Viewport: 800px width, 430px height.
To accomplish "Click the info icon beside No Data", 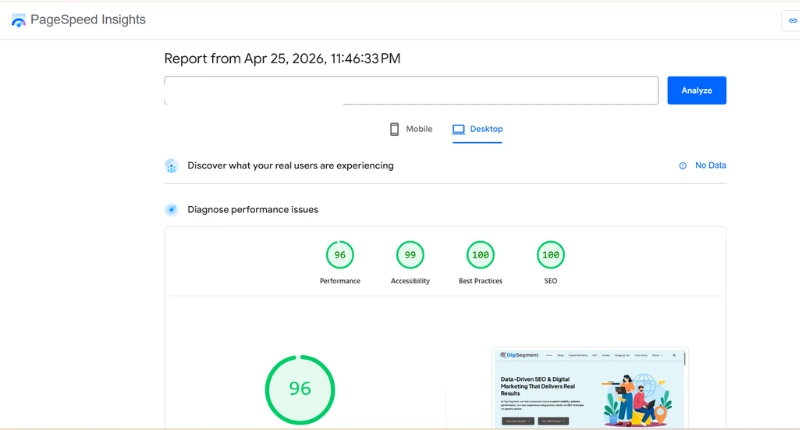I will (683, 166).
